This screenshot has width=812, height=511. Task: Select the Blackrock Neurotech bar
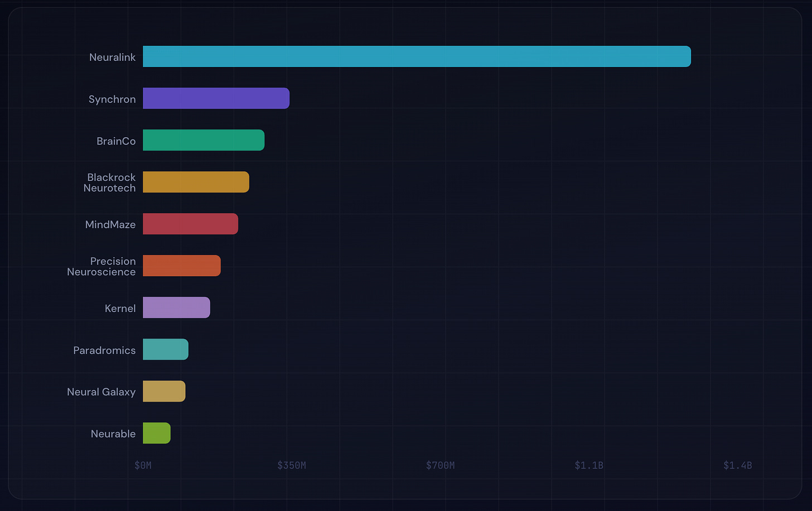click(x=196, y=182)
